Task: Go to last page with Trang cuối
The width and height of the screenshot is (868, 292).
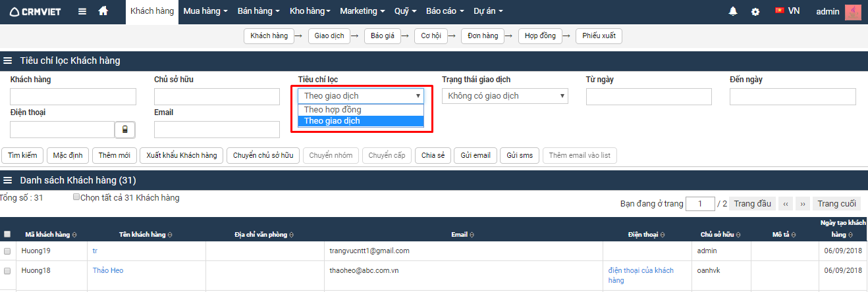Action: [x=836, y=204]
